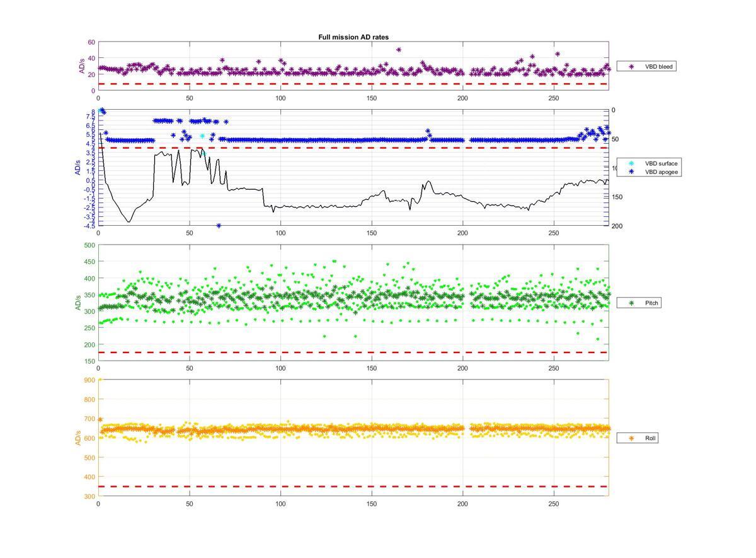Click the orange star marker in Roll legend
The width and height of the screenshot is (756, 558).
(x=631, y=438)
